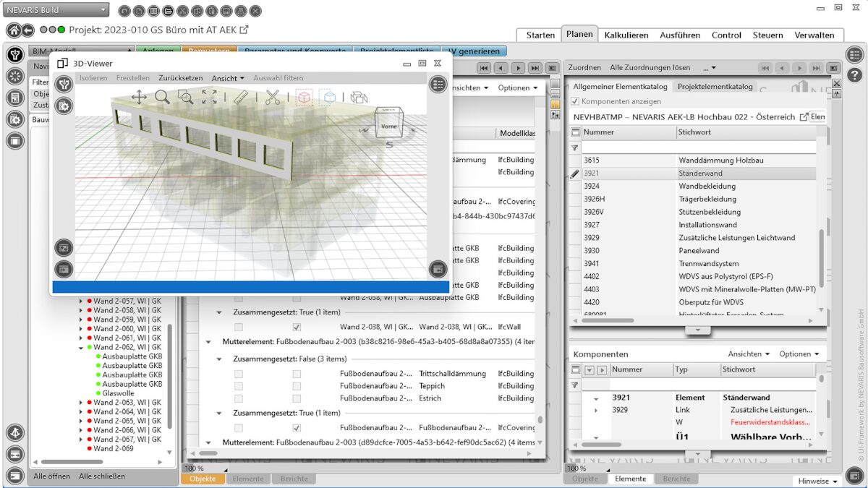This screenshot has width=868, height=488.
Task: Click the fit-to-view arrows icon in 3D-Viewer
Action: [x=209, y=97]
